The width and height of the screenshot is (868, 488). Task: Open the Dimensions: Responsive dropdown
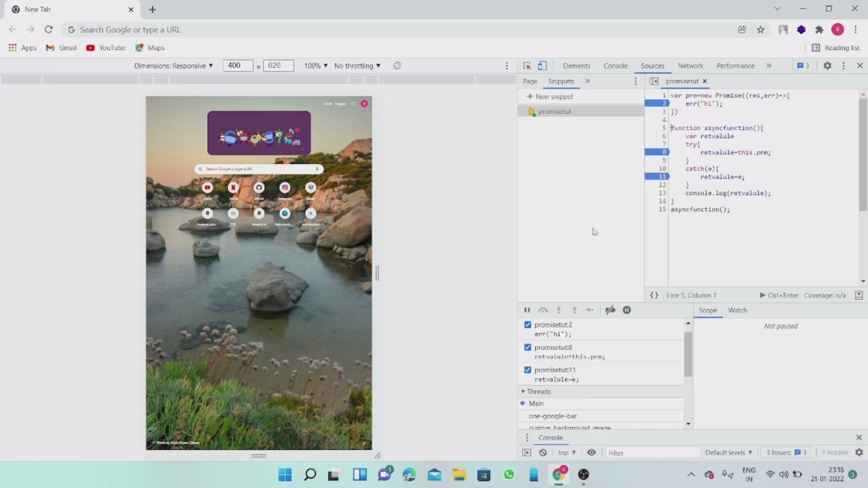pos(174,66)
